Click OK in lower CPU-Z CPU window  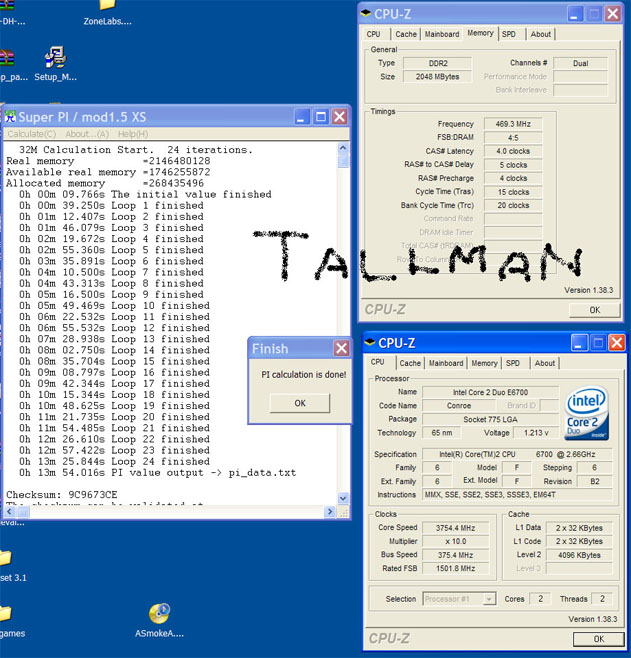(x=599, y=639)
